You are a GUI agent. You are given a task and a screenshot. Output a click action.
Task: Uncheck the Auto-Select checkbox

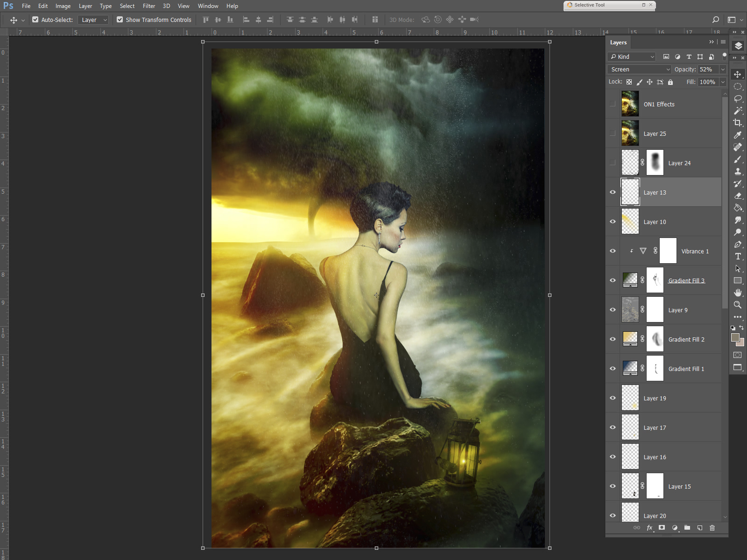35,20
